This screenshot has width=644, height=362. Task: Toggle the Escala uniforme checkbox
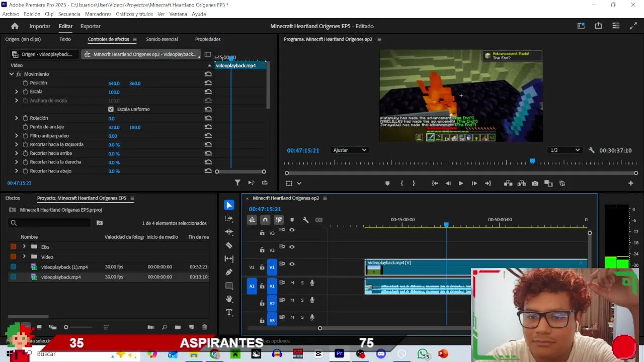tap(111, 109)
